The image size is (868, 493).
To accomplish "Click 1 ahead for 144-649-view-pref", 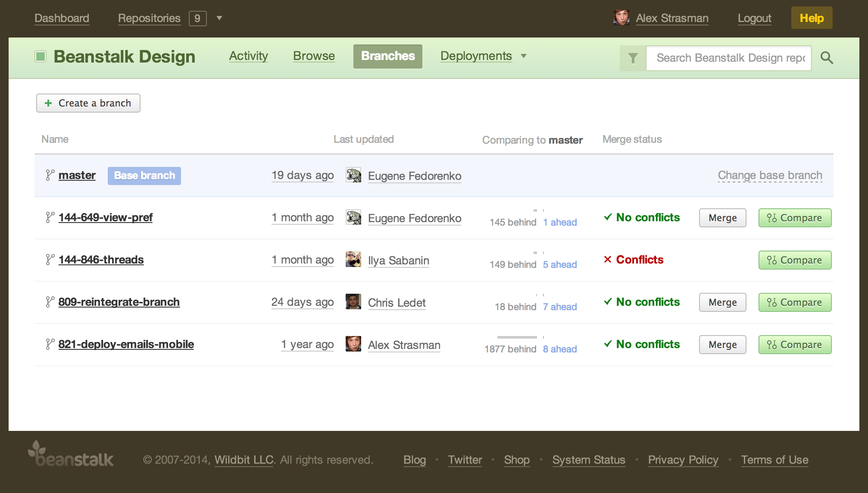I will pyautogui.click(x=560, y=222).
